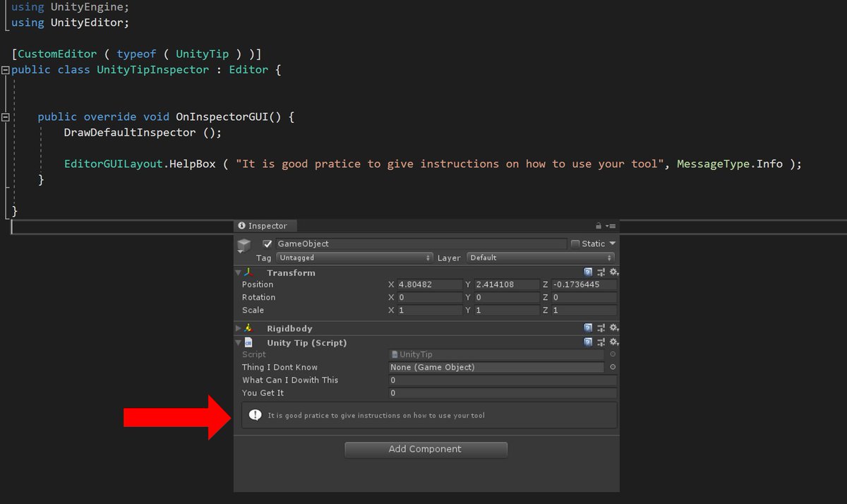Open Rigidbody component help reference
Viewport: 847px width, 504px height.
click(x=588, y=328)
